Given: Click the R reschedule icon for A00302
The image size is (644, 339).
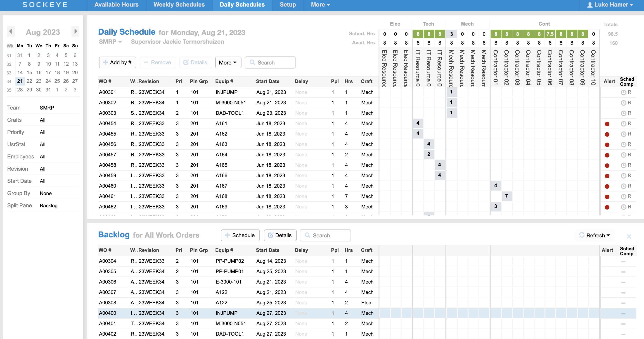Looking at the screenshot, I should pyautogui.click(x=629, y=103).
